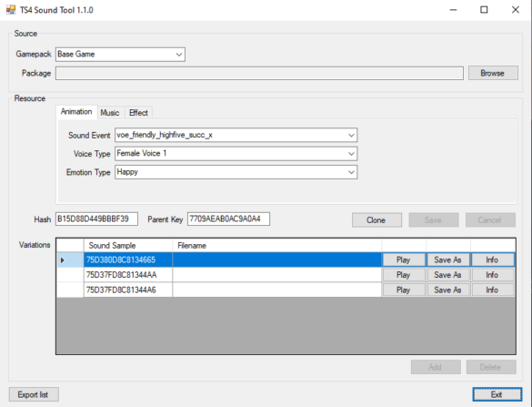Viewport: 532px width, 407px height.
Task: Click the Filename cell of 75D37FD8C81344A6 row
Action: pos(276,290)
